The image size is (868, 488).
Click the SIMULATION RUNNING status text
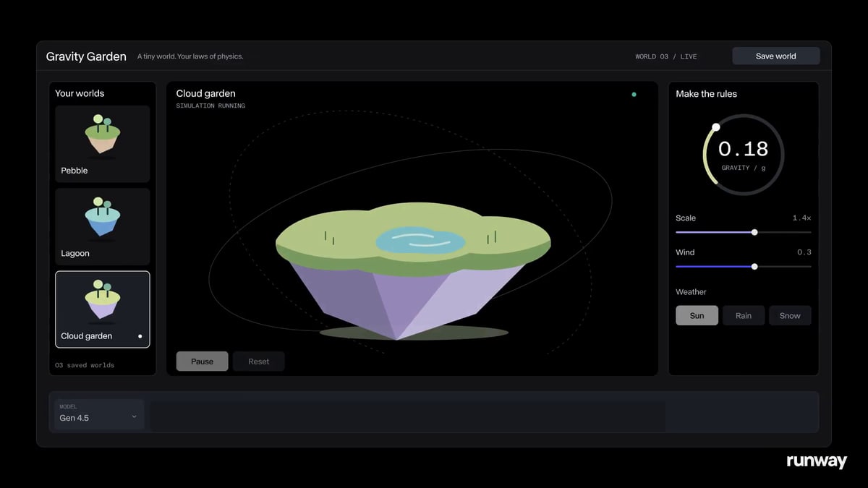pyautogui.click(x=210, y=106)
